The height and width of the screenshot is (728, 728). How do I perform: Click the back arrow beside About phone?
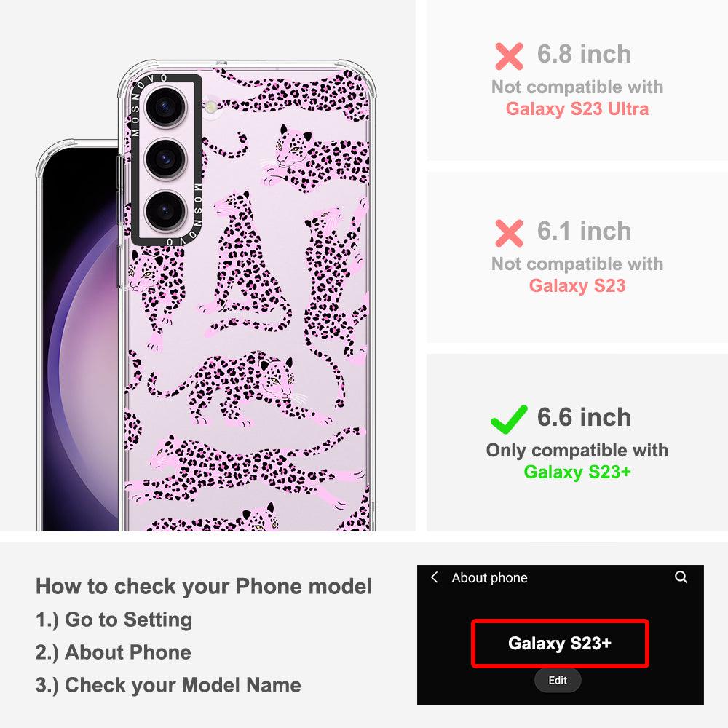click(x=434, y=577)
